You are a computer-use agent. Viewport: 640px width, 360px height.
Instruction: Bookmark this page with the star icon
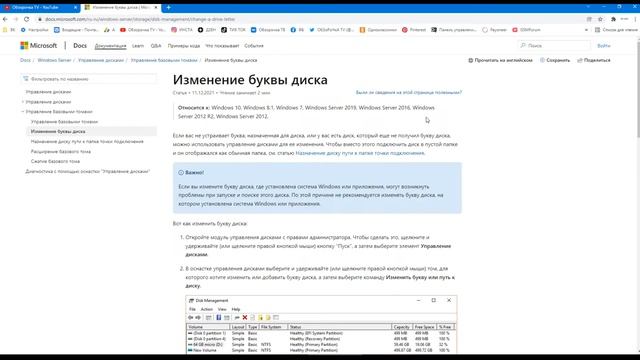(600, 19)
